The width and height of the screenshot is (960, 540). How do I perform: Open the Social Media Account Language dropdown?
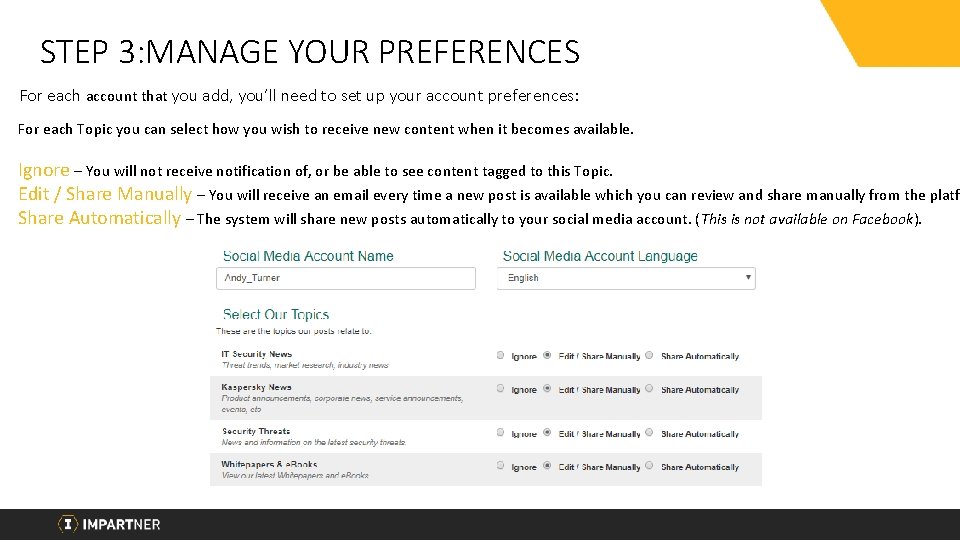tap(626, 278)
